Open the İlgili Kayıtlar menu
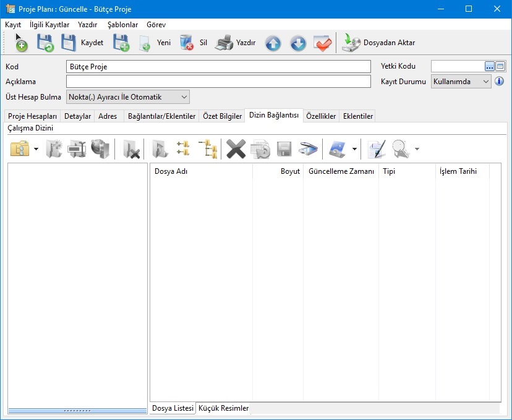Viewport: 512px width, 420px height. tap(49, 25)
